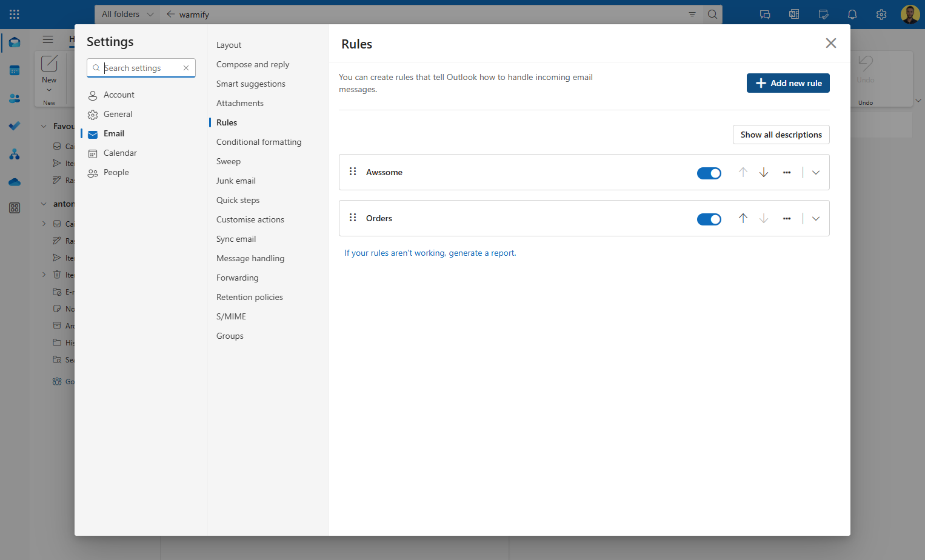Click Add new rule button
This screenshot has width=925, height=560.
click(x=788, y=83)
